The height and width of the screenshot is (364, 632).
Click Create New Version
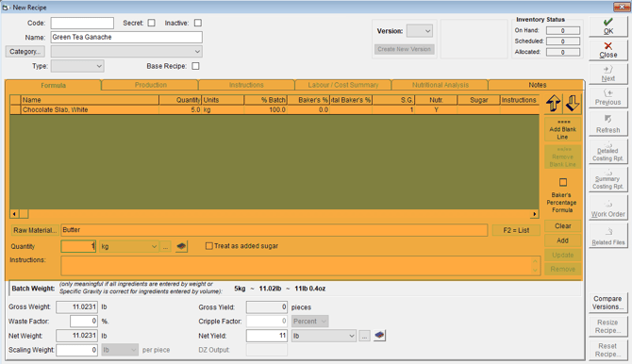click(405, 49)
